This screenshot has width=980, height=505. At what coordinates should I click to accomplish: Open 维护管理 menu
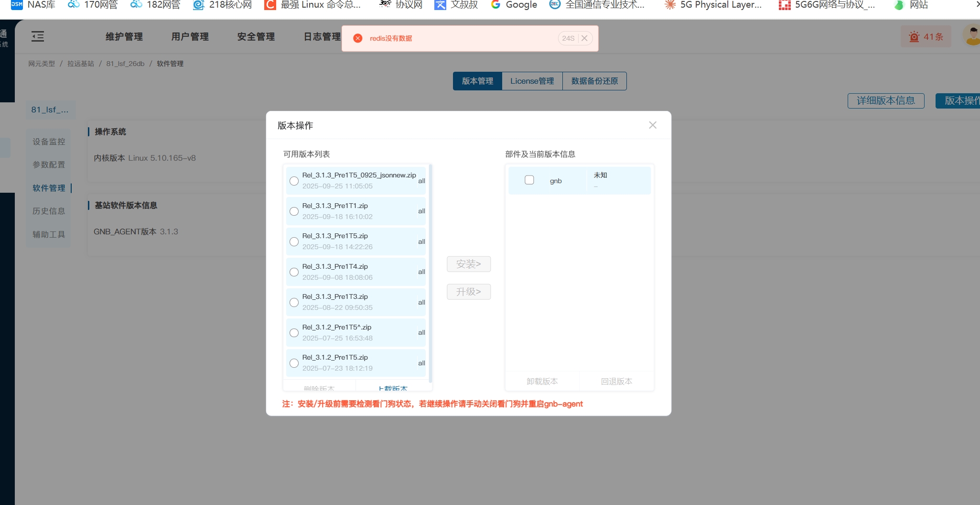coord(124,37)
